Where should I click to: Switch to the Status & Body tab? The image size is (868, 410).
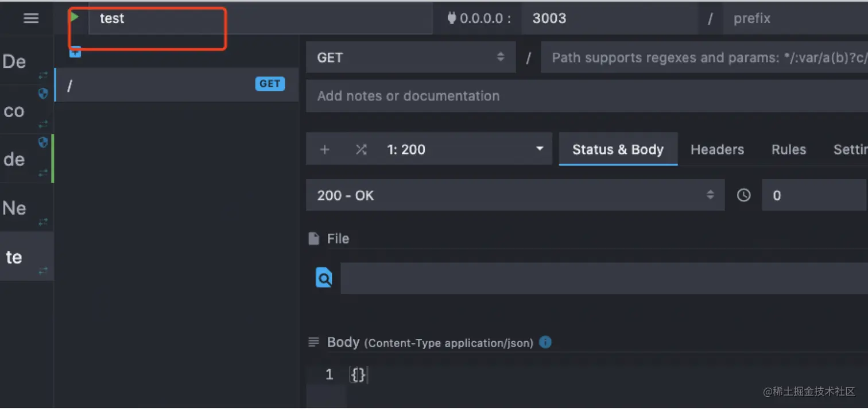[618, 149]
